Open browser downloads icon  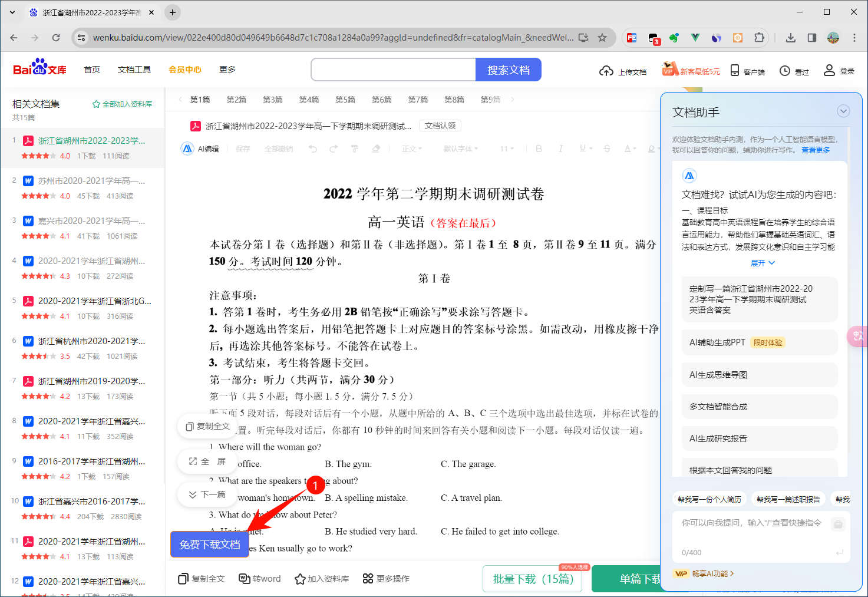(791, 38)
